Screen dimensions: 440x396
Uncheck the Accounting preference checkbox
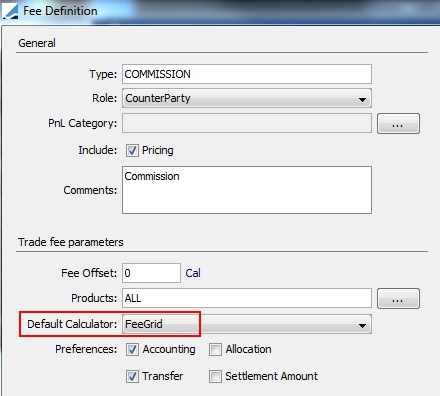pyautogui.click(x=132, y=349)
